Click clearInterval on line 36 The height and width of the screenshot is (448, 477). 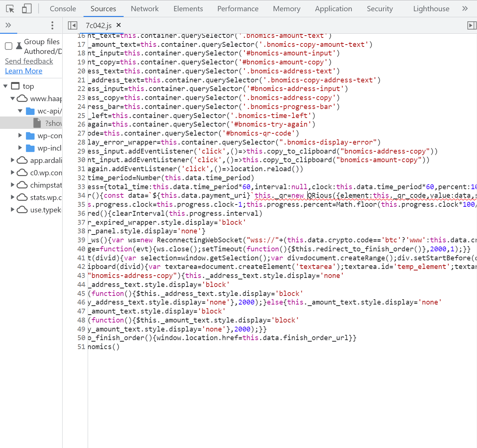coord(138,214)
